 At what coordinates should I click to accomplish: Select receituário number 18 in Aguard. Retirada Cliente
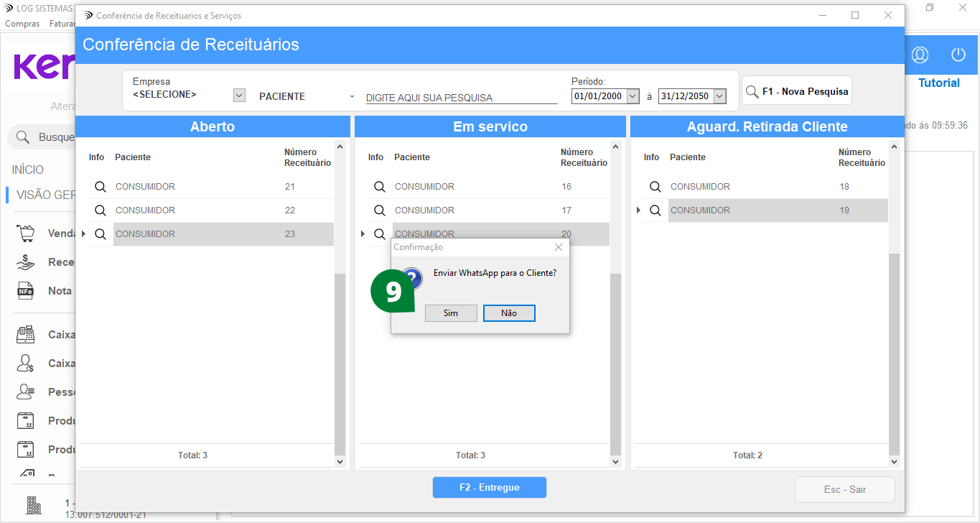[x=844, y=187]
